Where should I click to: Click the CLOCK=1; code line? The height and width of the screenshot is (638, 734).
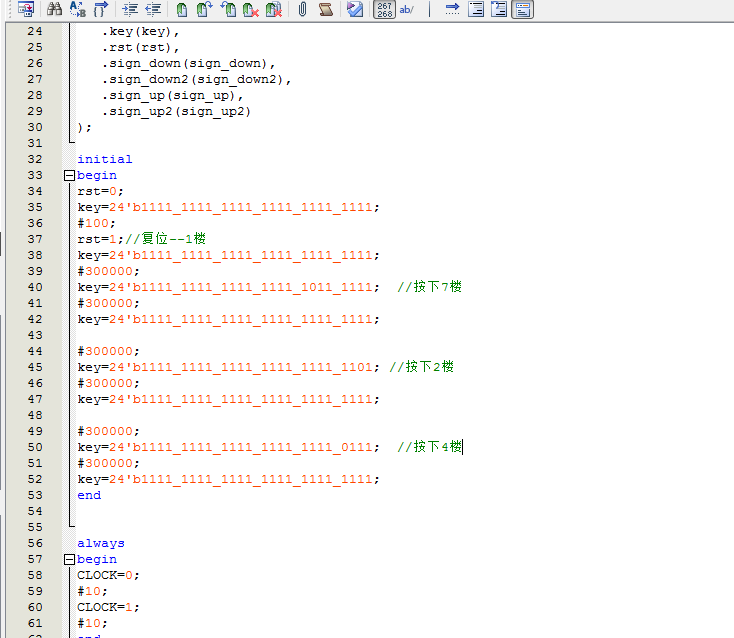click(x=108, y=607)
